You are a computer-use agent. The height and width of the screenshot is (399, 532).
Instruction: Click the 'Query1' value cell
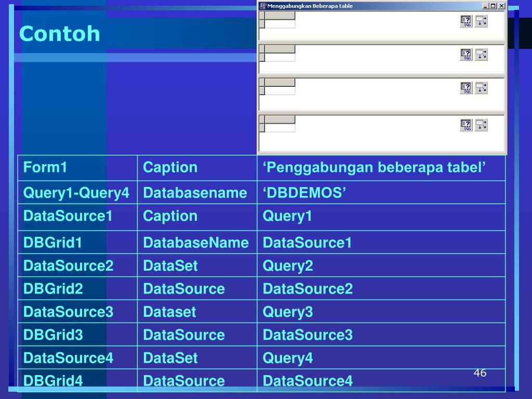(x=381, y=217)
